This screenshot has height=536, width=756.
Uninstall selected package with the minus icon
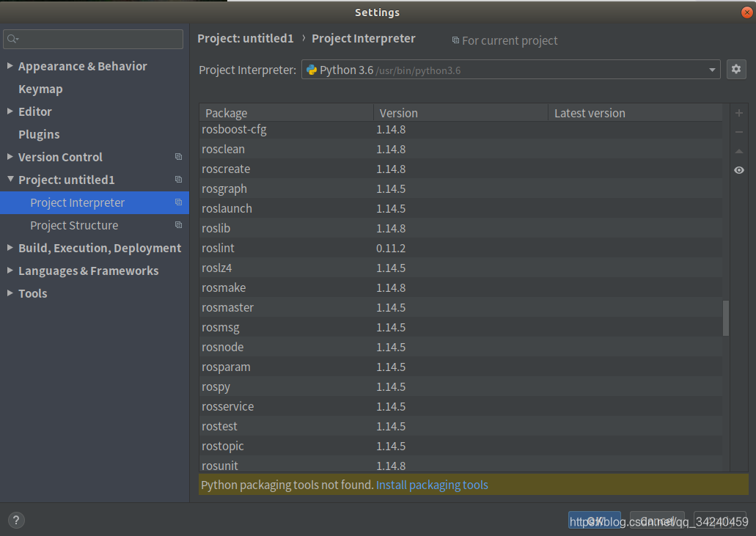click(x=739, y=132)
